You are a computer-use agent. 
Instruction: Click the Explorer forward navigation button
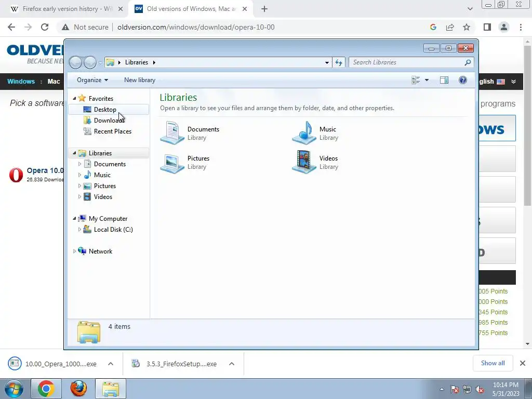pyautogui.click(x=90, y=62)
